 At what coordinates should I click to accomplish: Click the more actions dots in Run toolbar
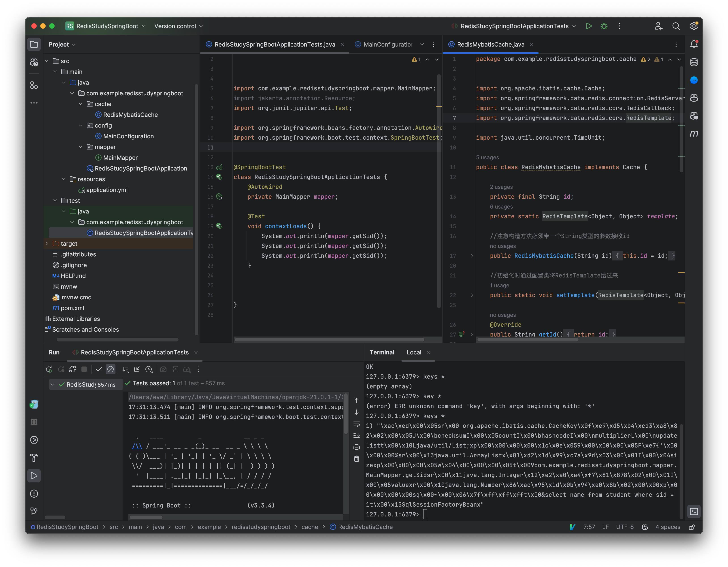click(198, 369)
